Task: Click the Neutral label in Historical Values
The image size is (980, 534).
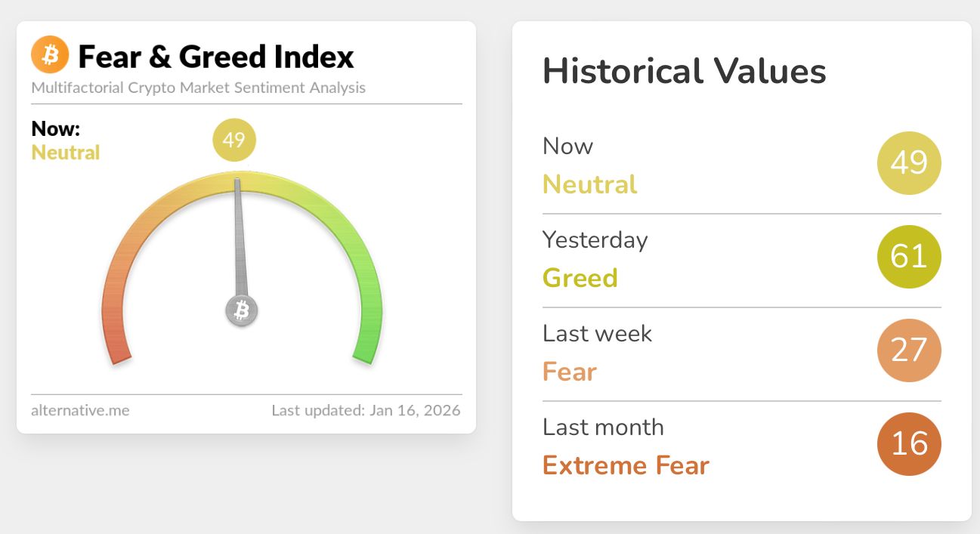Action: pos(590,184)
